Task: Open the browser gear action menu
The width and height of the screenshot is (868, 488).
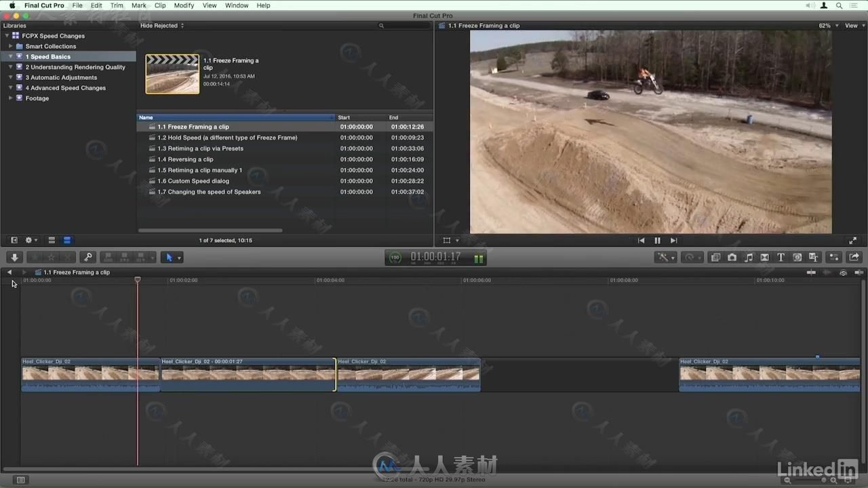Action: tap(31, 240)
